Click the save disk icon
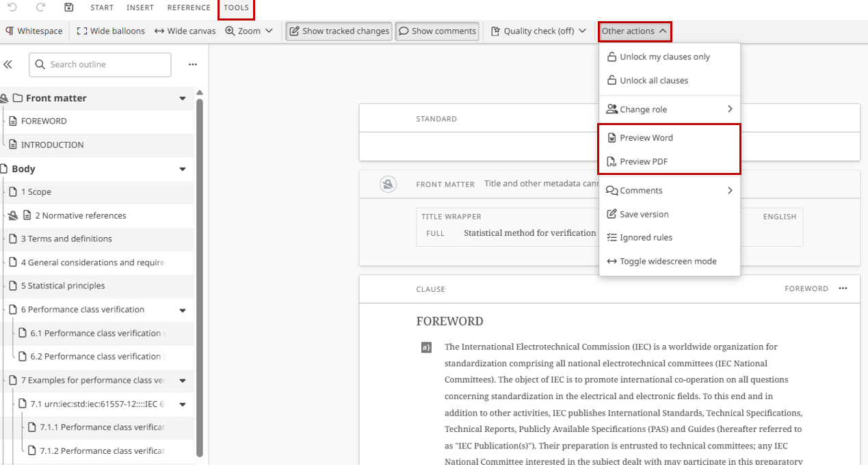This screenshot has height=473, width=868. click(68, 8)
